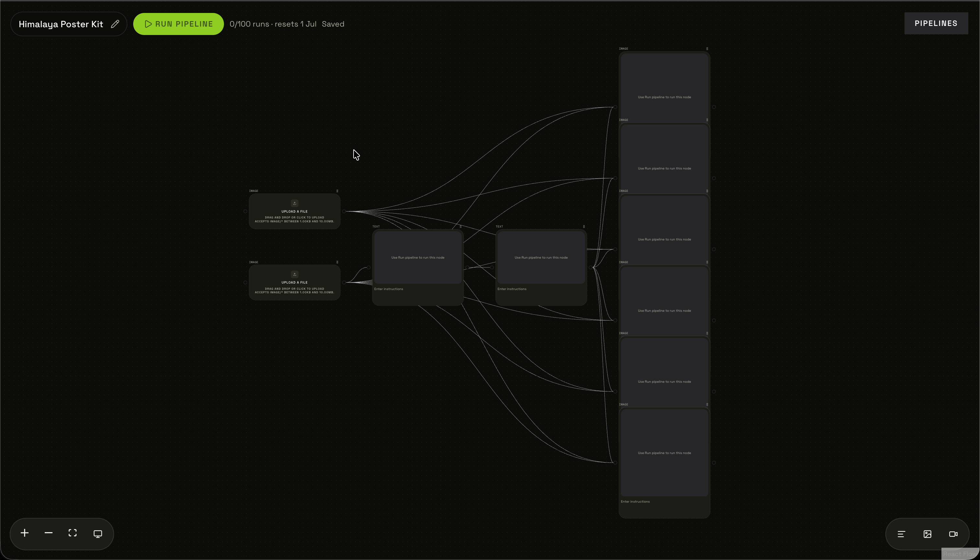The height and width of the screenshot is (560, 980).
Task: Click the grip dots on the upper Image upload node
Action: point(337,191)
